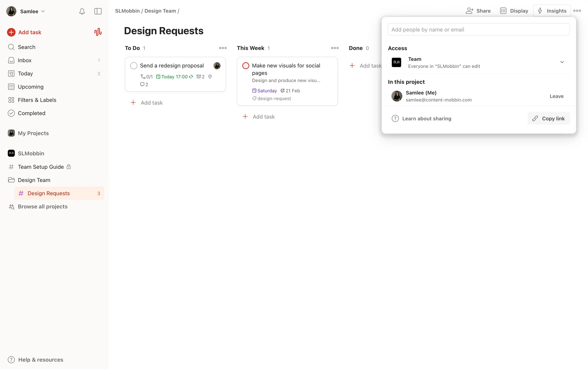
Task: Click Insights lightning button
Action: tap(552, 11)
